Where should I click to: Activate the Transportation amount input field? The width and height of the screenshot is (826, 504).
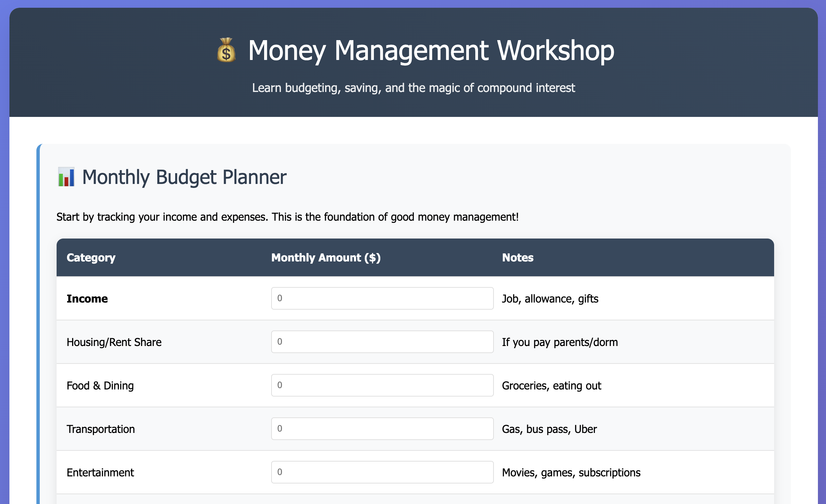point(382,429)
